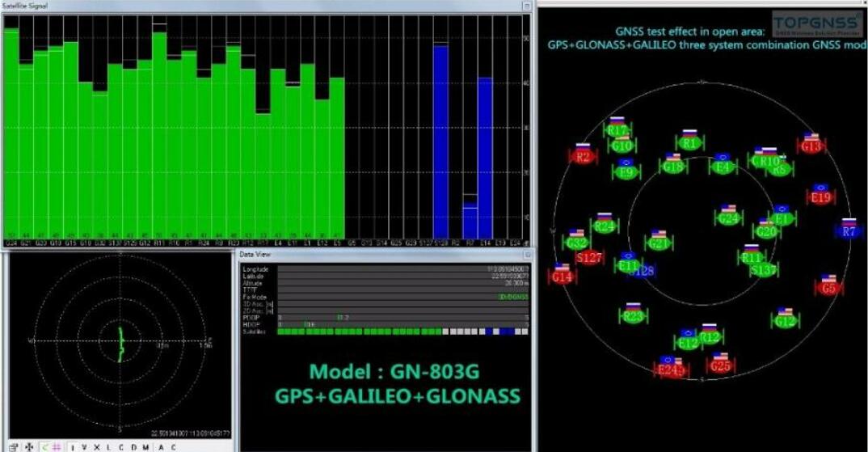This screenshot has width=868, height=452.
Task: Click the green track in deviation map
Action: point(120,344)
